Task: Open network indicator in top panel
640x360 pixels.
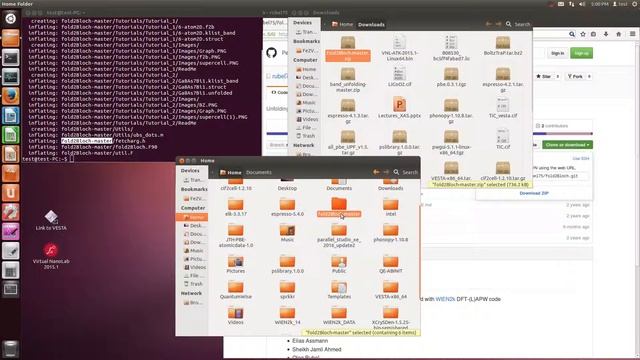Action: [571, 4]
